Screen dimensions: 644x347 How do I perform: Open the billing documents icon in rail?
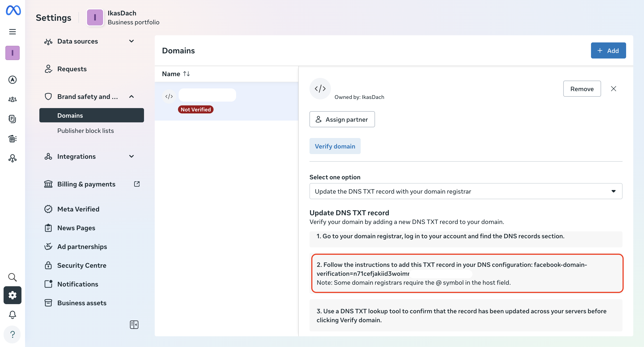[x=13, y=119]
